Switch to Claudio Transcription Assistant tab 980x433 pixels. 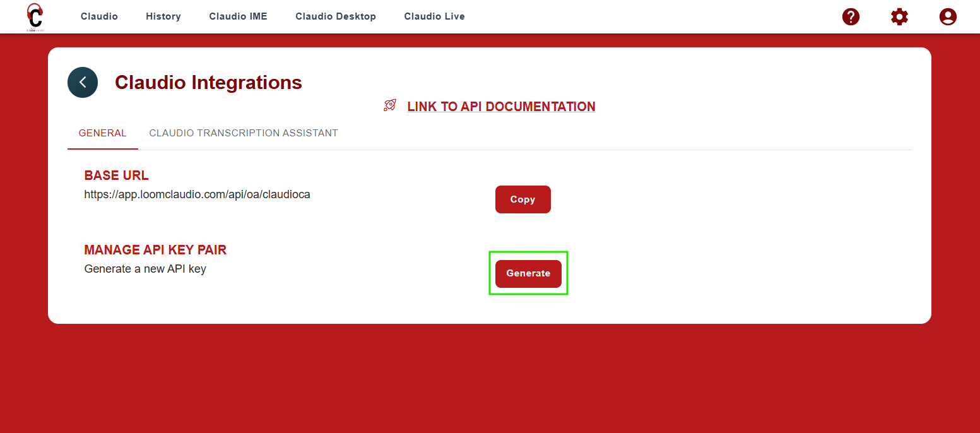[243, 133]
